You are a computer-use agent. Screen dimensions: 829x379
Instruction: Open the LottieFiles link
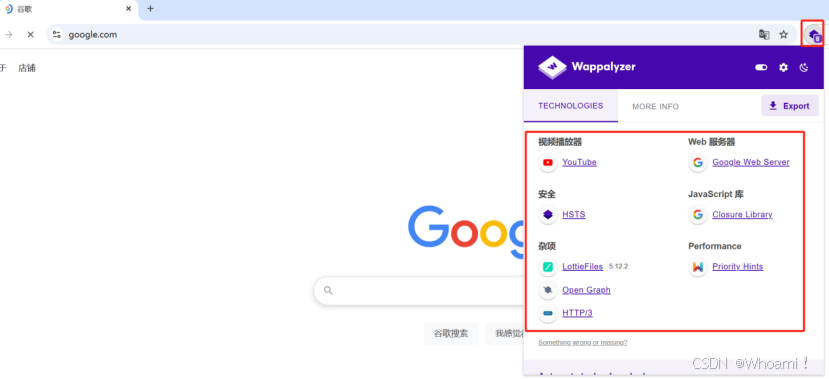583,266
